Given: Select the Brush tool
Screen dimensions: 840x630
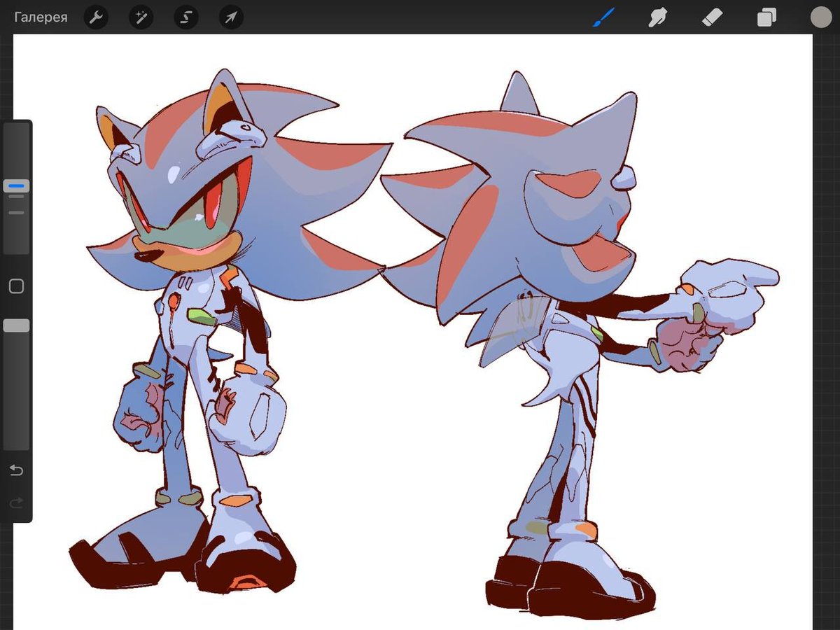Looking at the screenshot, I should tap(603, 17).
